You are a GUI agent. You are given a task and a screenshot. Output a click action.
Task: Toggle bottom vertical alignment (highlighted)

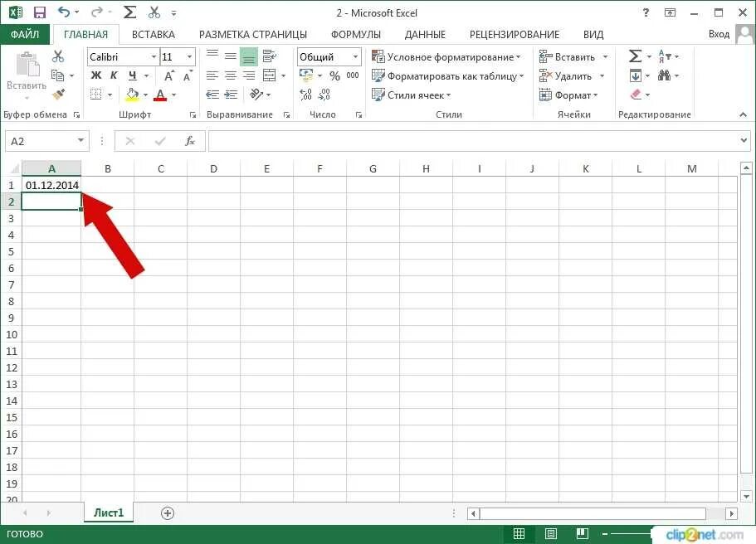click(249, 57)
